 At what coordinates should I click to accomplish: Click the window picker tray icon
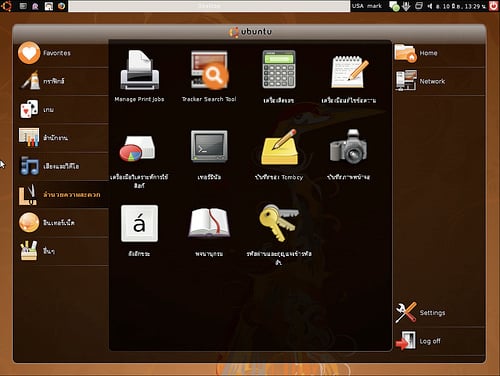(x=419, y=6)
